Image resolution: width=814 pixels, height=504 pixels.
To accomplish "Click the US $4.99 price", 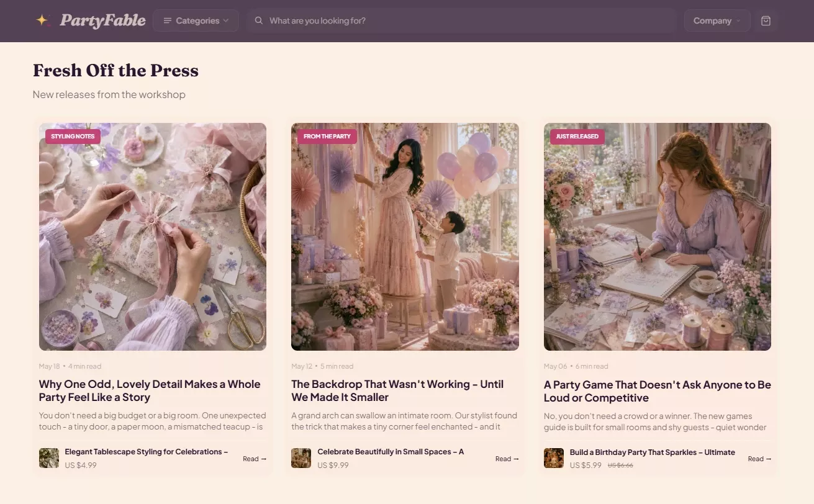I will [x=81, y=465].
